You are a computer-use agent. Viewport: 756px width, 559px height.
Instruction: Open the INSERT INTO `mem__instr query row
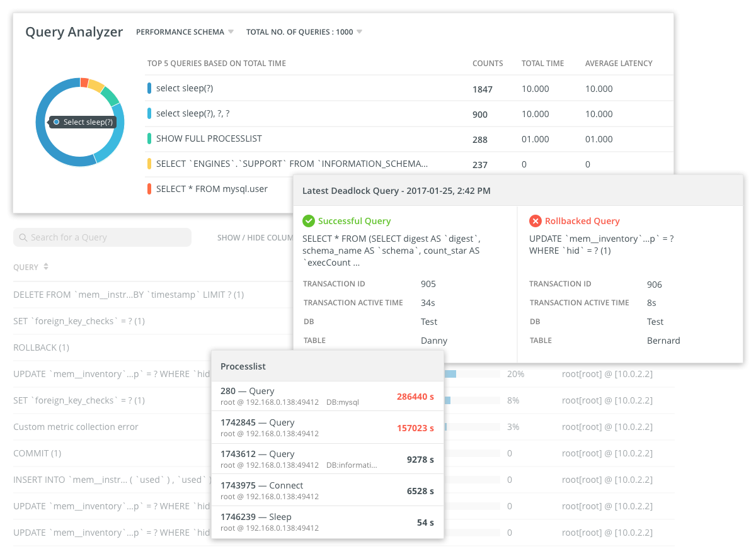[112, 480]
